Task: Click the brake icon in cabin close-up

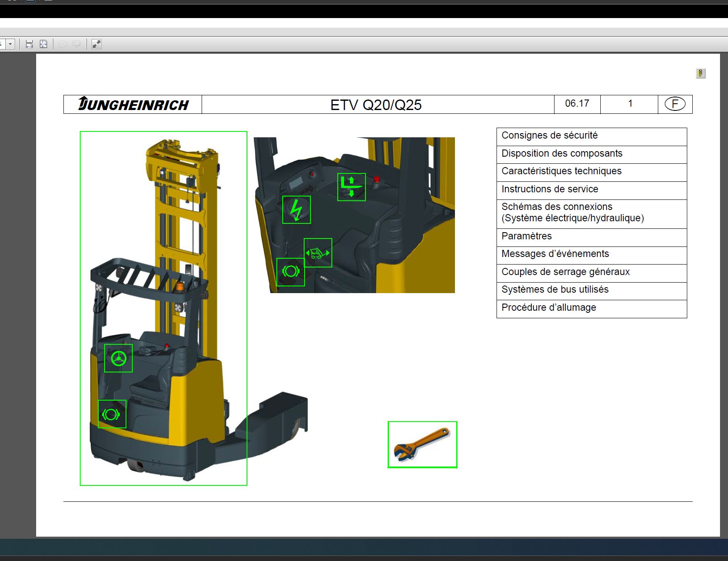Action: click(x=290, y=272)
